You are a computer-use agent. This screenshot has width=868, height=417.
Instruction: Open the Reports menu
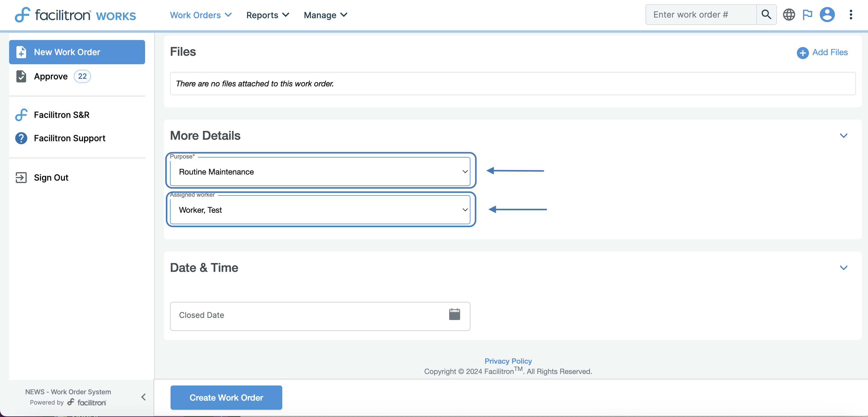click(268, 15)
